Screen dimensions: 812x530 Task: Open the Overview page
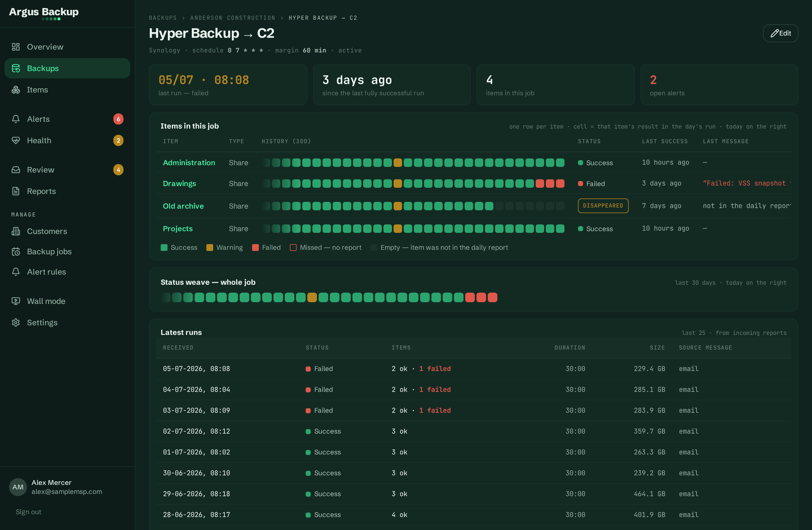click(67, 47)
